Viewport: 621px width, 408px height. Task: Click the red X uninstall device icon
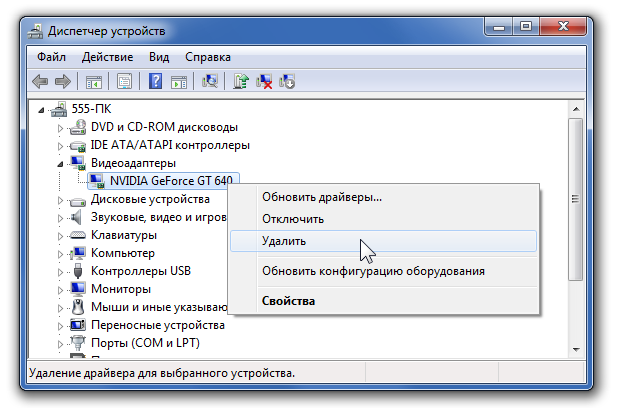tap(264, 81)
